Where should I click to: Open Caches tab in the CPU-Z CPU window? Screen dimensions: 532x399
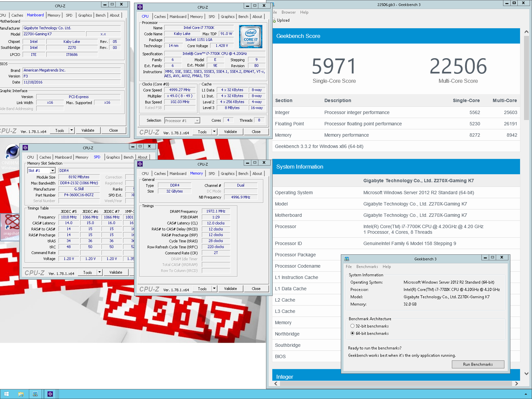[160, 17]
